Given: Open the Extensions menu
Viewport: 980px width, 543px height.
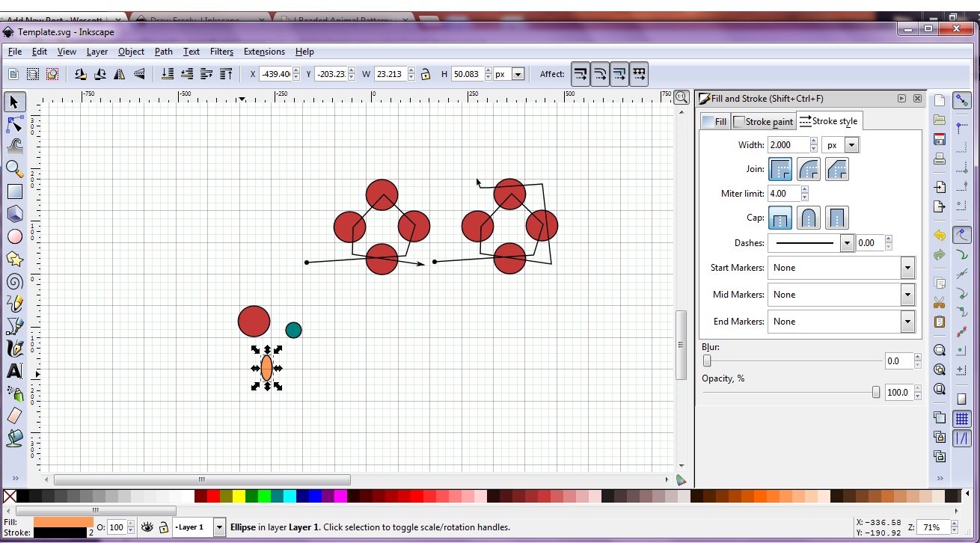Looking at the screenshot, I should pos(264,52).
